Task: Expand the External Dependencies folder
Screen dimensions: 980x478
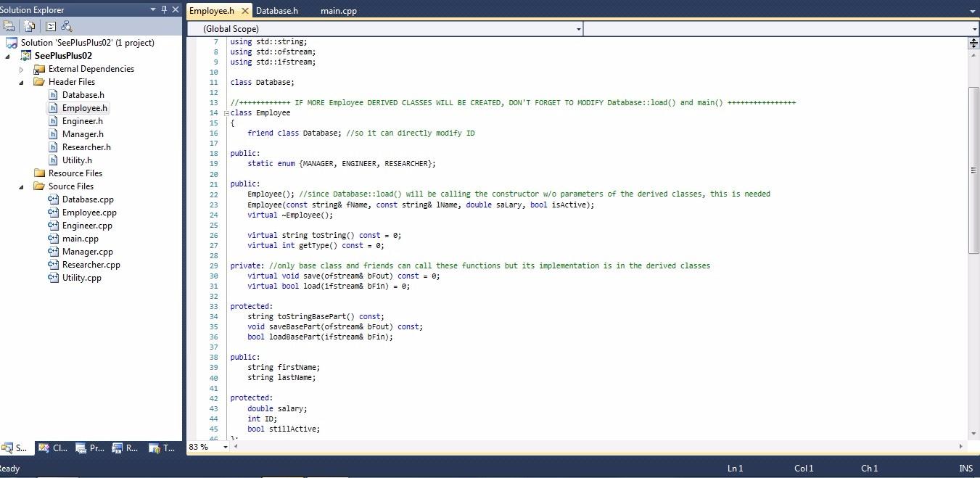Action: coord(21,69)
